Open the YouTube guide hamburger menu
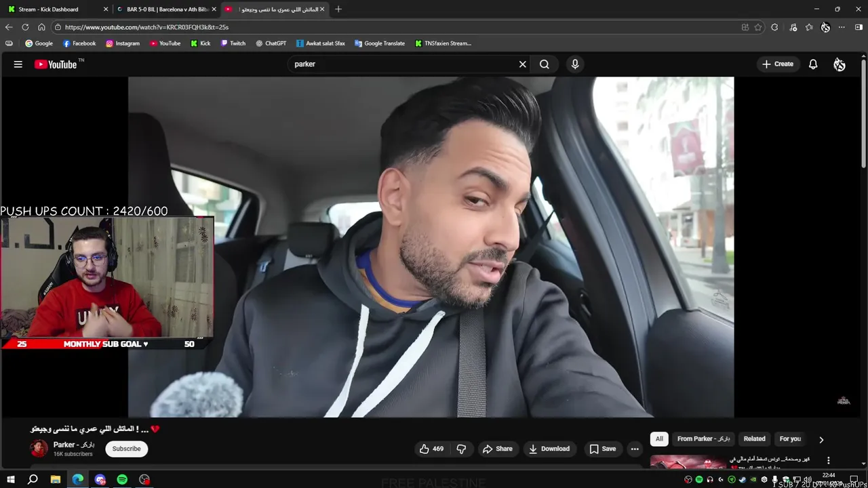The height and width of the screenshot is (488, 868). pos(18,64)
